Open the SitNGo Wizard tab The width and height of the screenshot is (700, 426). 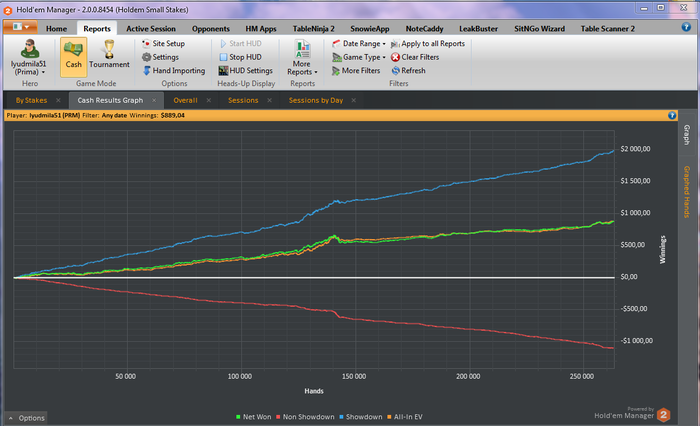tap(539, 29)
